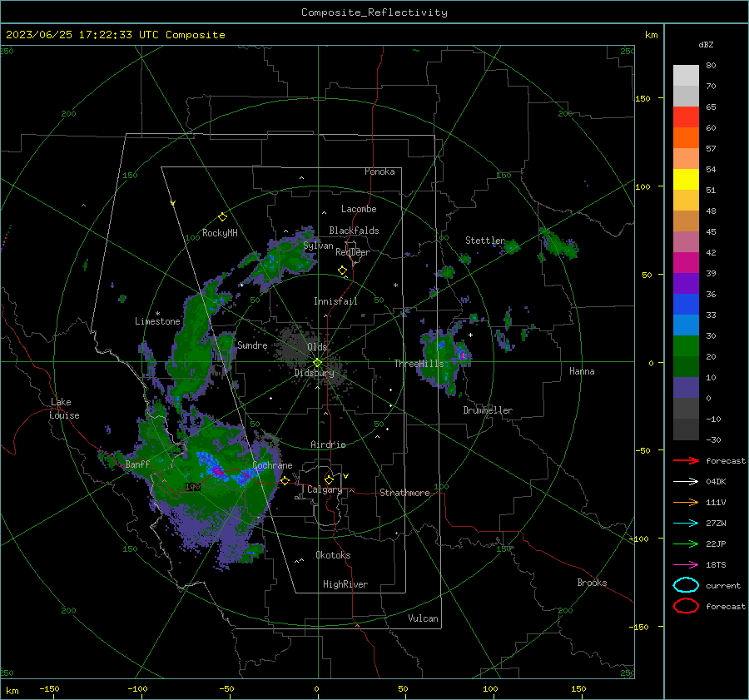Click the yellow diamond marker above Calgary

[329, 479]
